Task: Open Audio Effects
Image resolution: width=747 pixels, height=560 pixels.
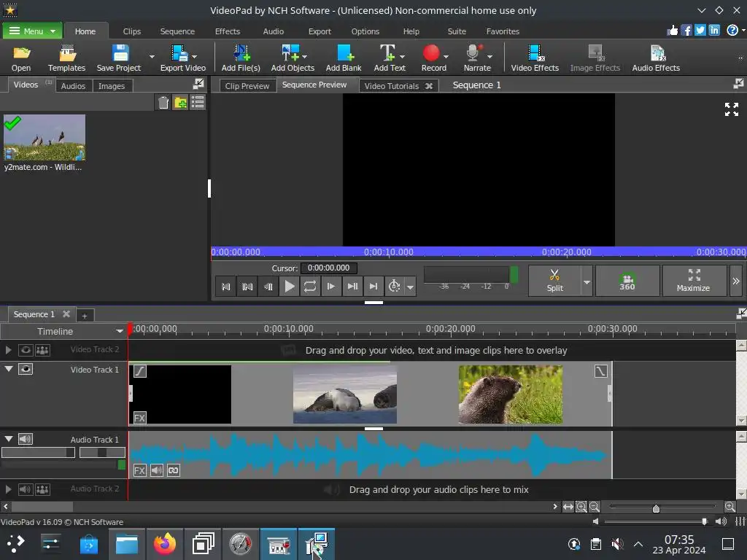Action: 656,58
